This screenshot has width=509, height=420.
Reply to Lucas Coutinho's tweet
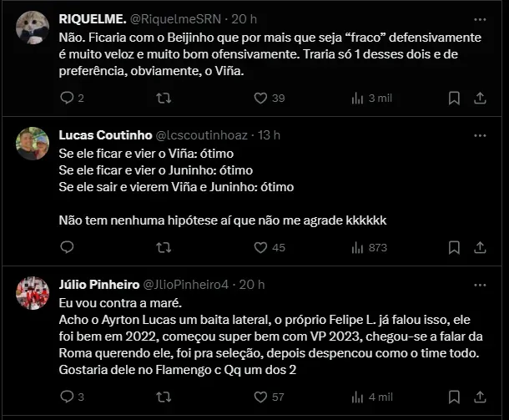(68, 247)
